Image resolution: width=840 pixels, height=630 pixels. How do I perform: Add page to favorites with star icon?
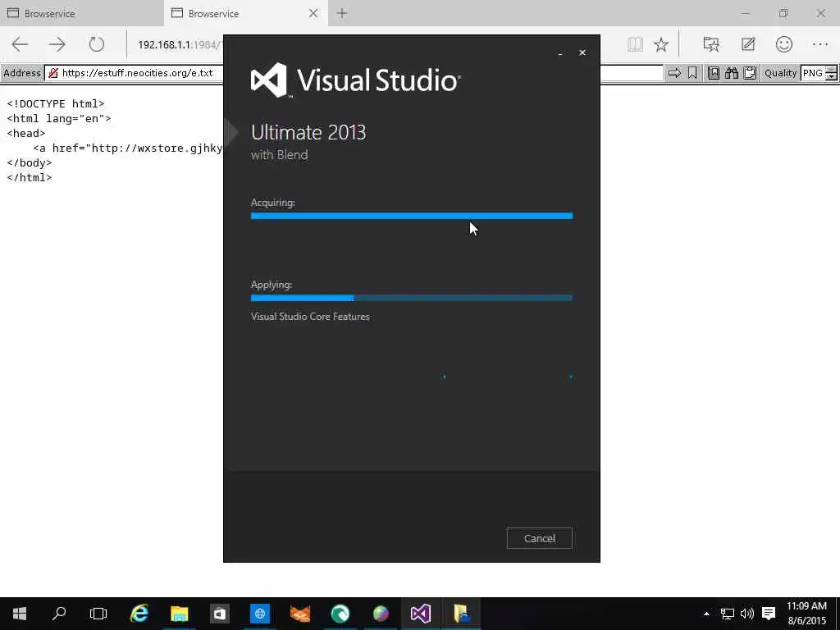tap(661, 44)
